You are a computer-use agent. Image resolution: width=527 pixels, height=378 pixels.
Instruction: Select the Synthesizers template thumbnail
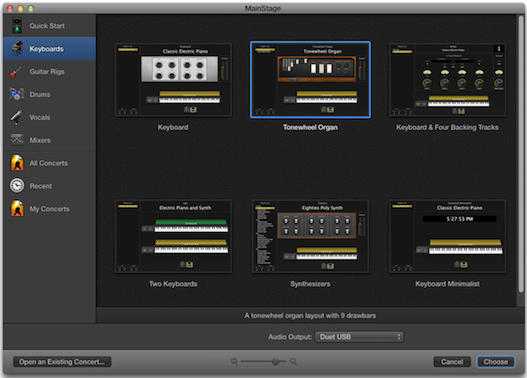pyautogui.click(x=310, y=236)
